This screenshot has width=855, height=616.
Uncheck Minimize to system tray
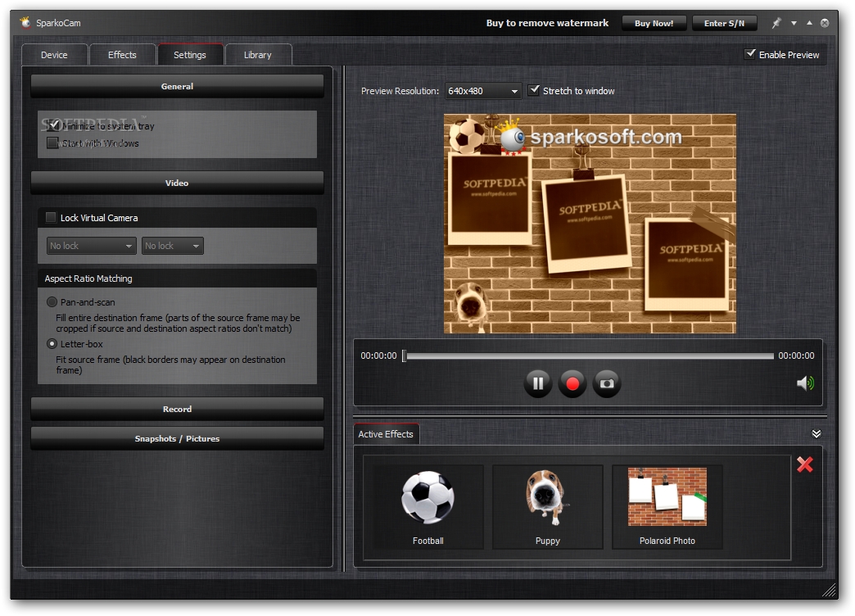click(x=53, y=126)
